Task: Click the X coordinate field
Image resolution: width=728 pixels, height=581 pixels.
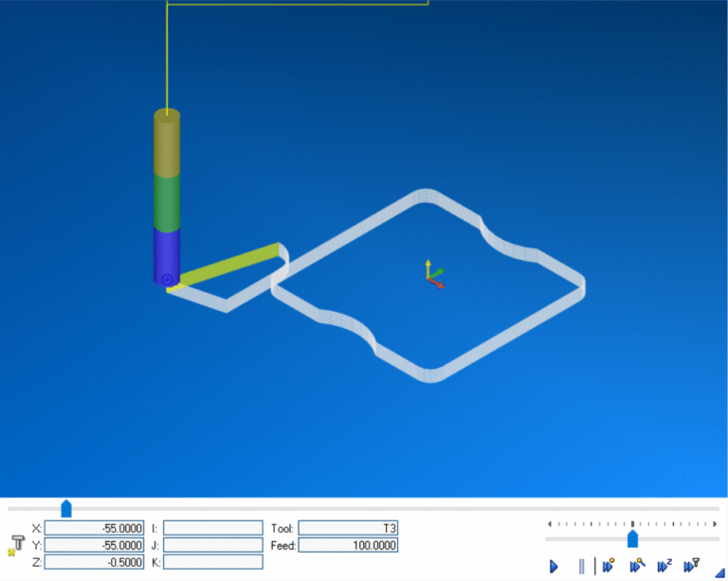Action: (x=94, y=528)
